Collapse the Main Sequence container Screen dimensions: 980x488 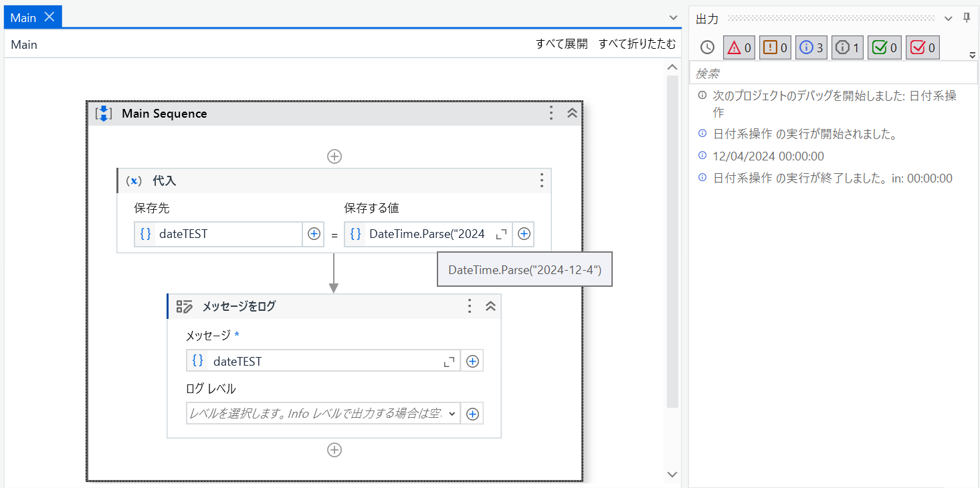572,113
